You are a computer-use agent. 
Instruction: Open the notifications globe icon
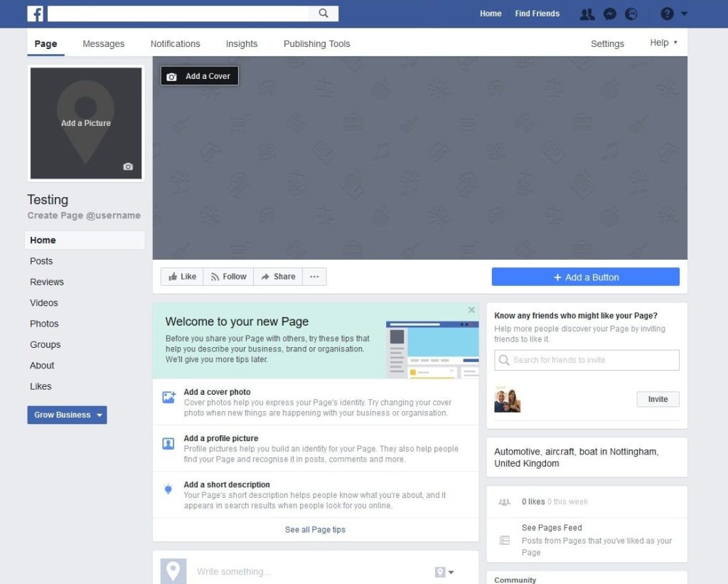pos(631,14)
